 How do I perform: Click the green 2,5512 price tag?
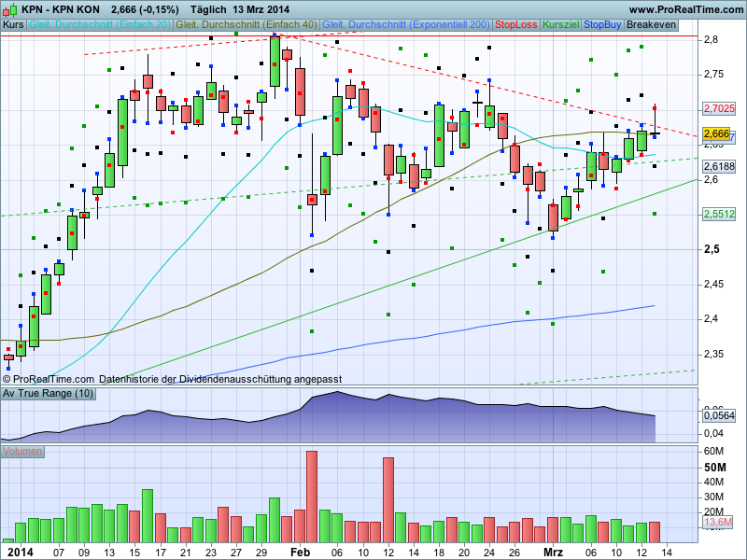point(719,214)
